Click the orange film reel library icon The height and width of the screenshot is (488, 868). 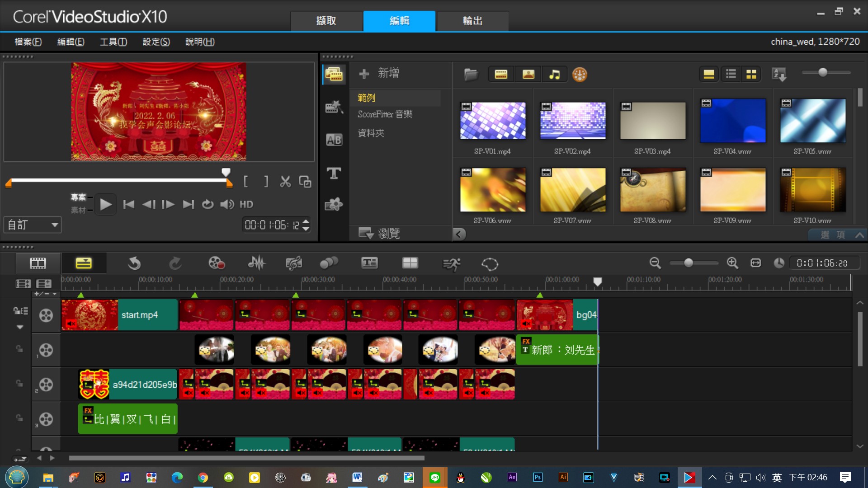tap(580, 74)
